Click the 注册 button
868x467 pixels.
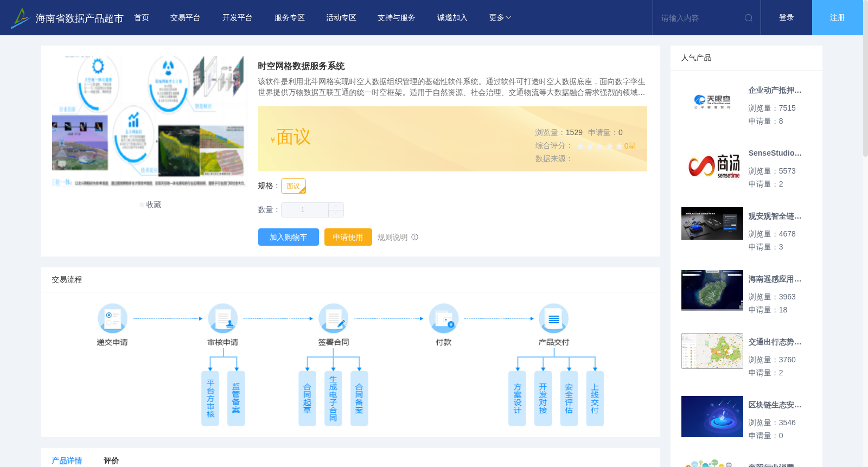click(838, 18)
